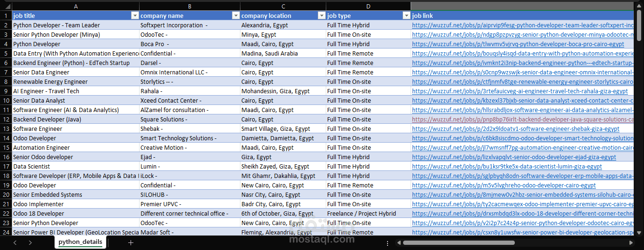The image size is (644, 250).
Task: Select cell 'Data Scientist'
Action: (x=75, y=166)
